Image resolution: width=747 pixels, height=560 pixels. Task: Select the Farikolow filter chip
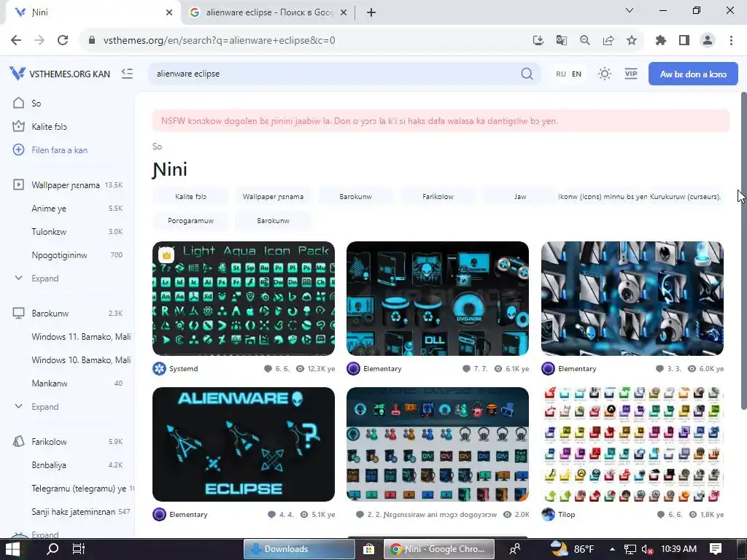(438, 196)
